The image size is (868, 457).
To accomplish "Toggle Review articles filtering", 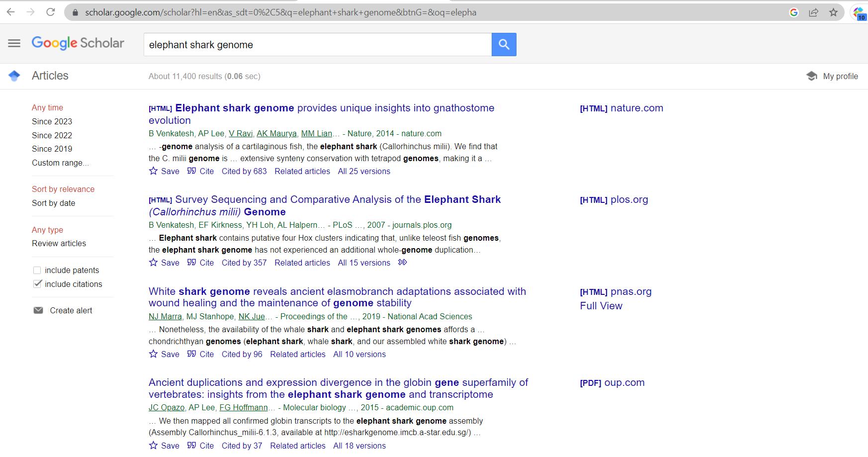I will point(59,243).
